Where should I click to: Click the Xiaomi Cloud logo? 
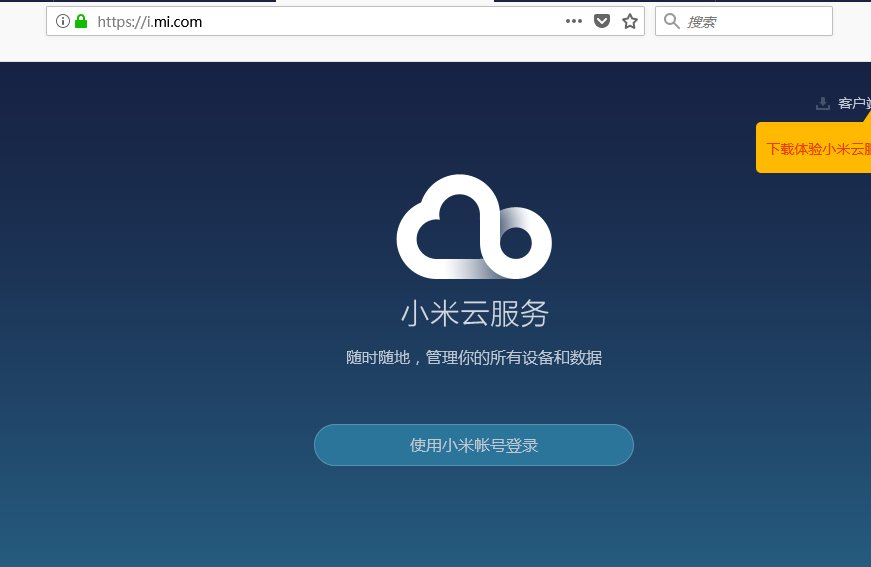pos(474,227)
